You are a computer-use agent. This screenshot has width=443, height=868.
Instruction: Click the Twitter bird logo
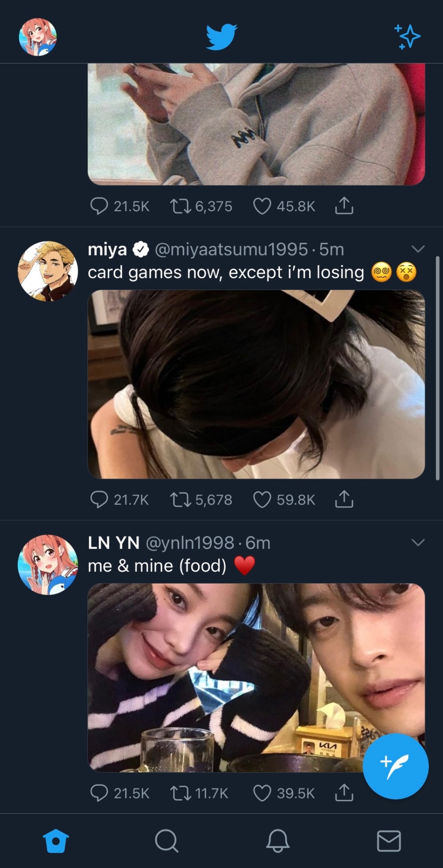(221, 37)
